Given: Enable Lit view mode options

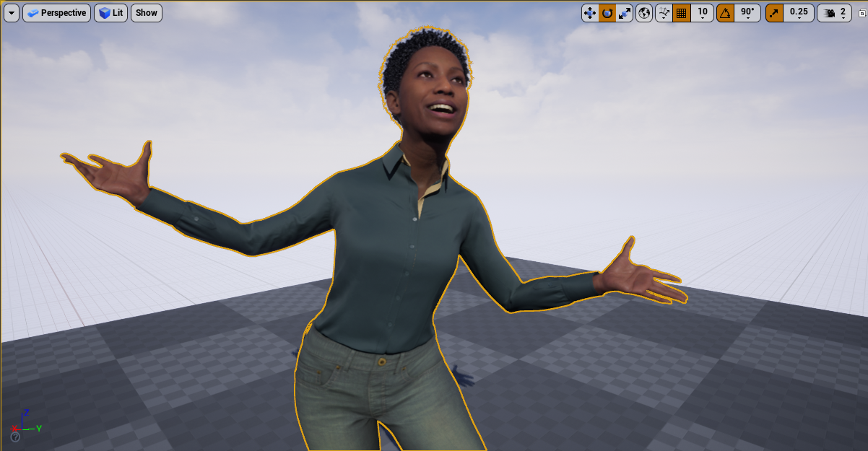Looking at the screenshot, I should [x=110, y=12].
